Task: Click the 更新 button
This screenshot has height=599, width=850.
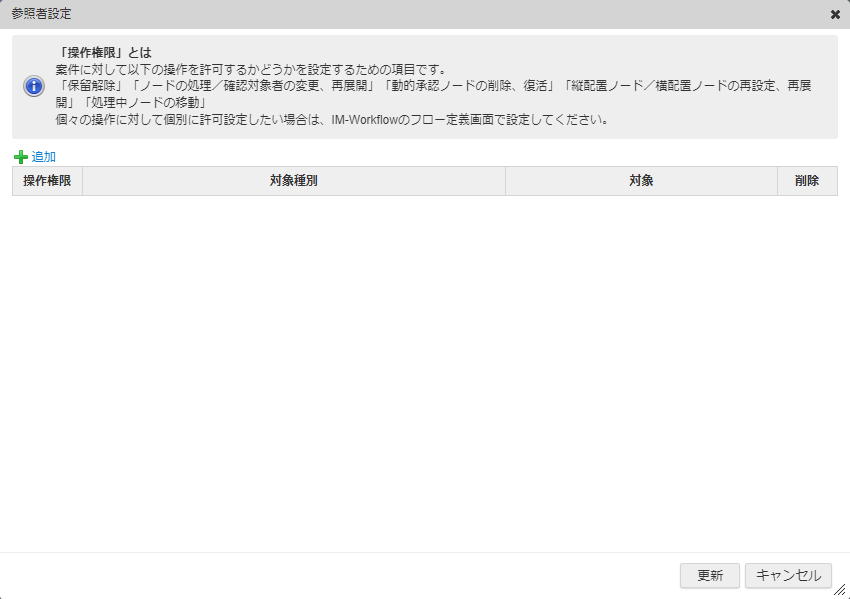Action: click(x=710, y=575)
